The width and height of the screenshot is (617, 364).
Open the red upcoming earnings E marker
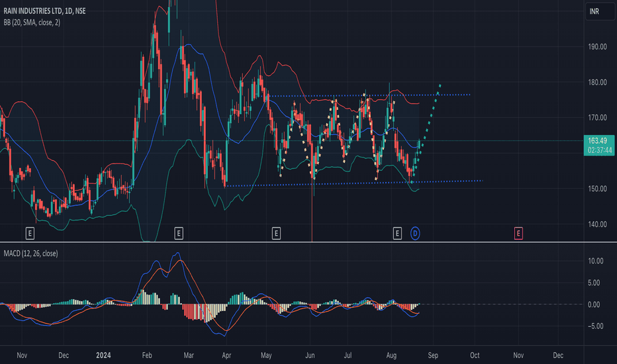(x=518, y=234)
